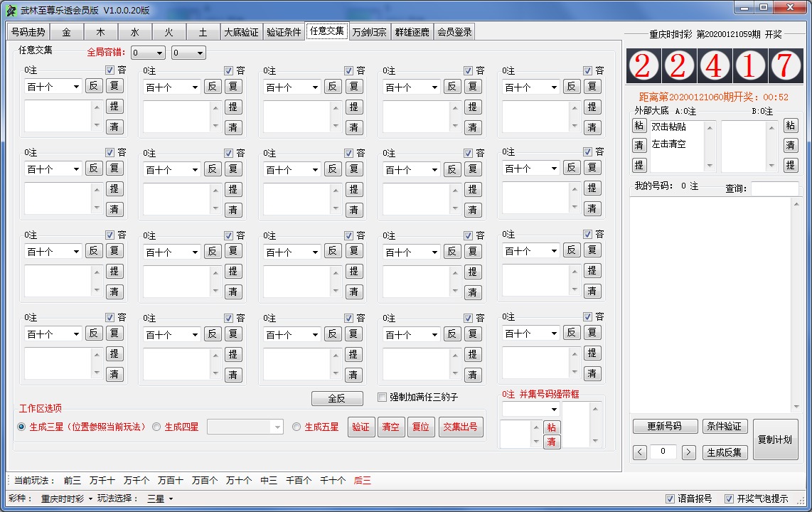812x512 pixels.
Task: Toggle the 开奖气泡提示 checkbox
Action: 730,499
